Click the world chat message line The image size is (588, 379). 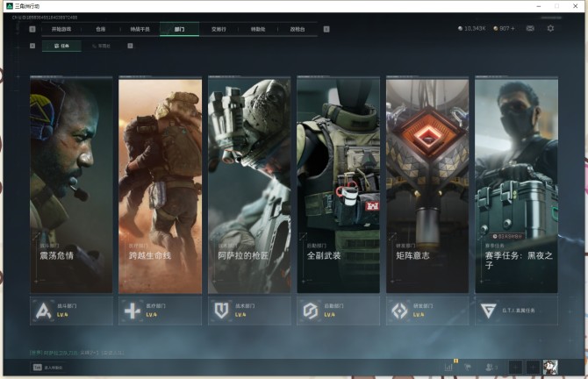[77, 353]
